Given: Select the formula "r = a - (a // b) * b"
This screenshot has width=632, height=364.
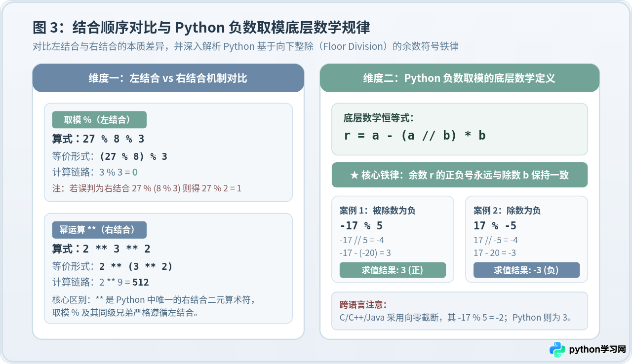Looking at the screenshot, I should (415, 136).
